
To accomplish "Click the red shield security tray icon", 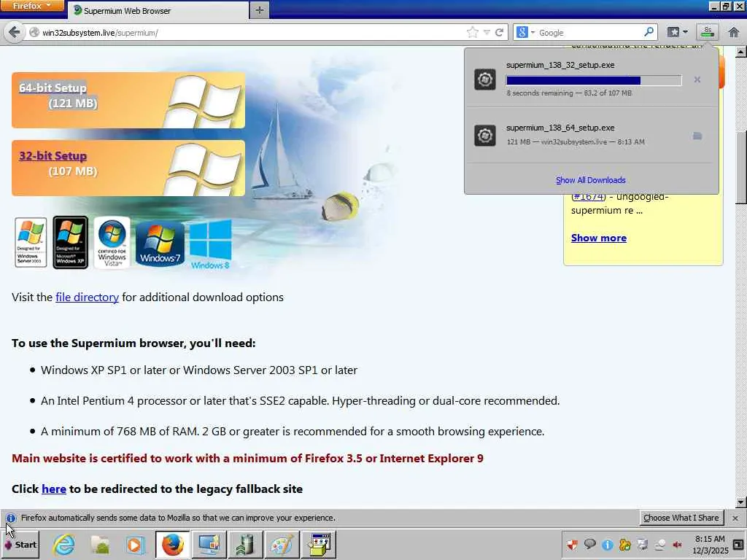I will pyautogui.click(x=572, y=544).
